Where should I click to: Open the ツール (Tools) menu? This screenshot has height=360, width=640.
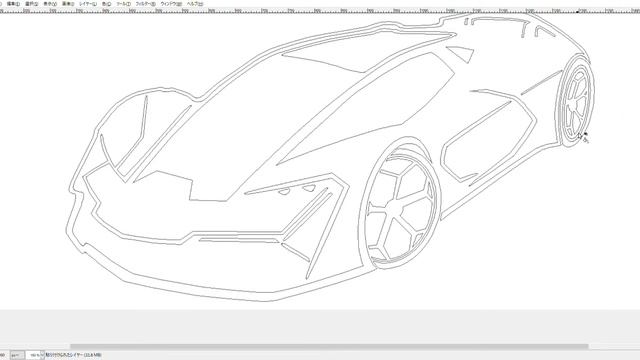point(124,4)
